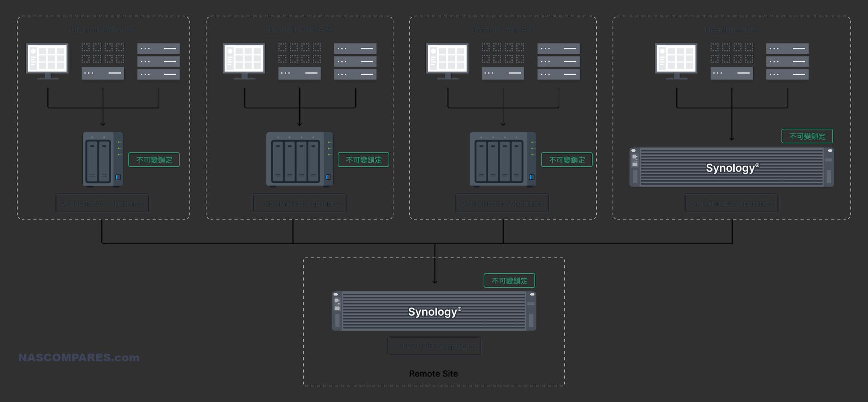Select the 不可變鎖定 badge in Branch Office C
The width and height of the screenshot is (868, 402).
(x=567, y=160)
